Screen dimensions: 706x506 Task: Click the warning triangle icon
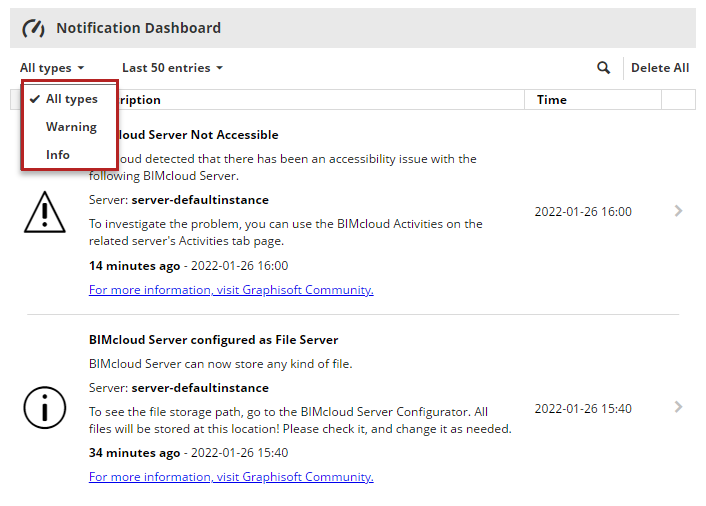tap(44, 212)
